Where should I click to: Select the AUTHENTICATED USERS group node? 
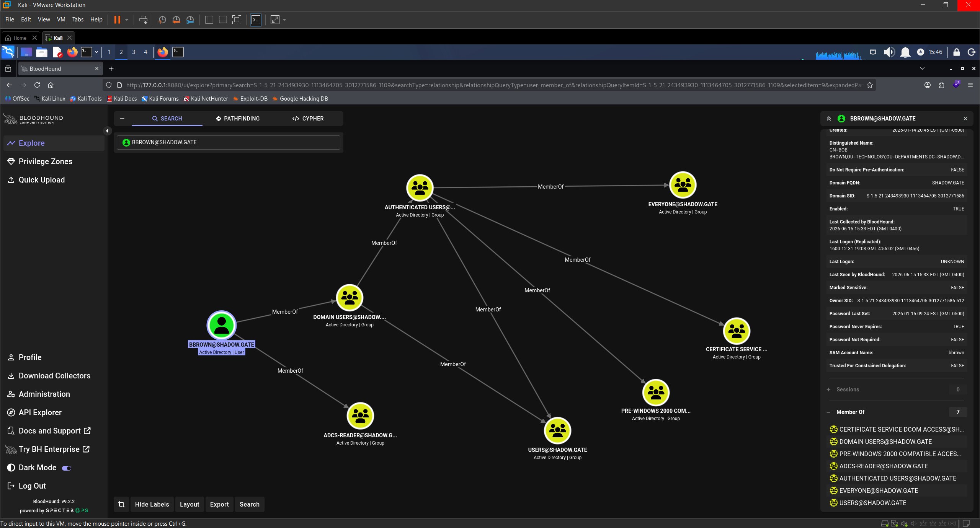pos(420,188)
